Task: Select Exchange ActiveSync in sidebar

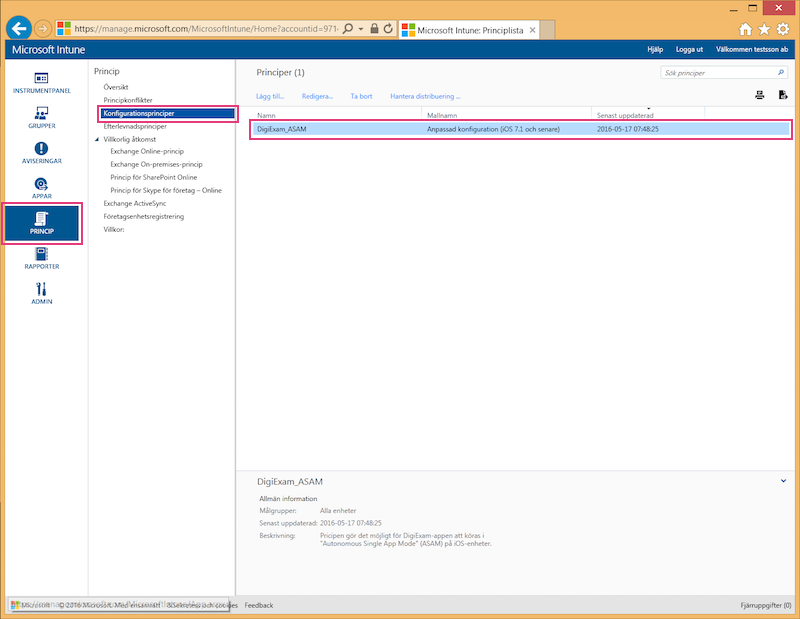Action: [135, 203]
